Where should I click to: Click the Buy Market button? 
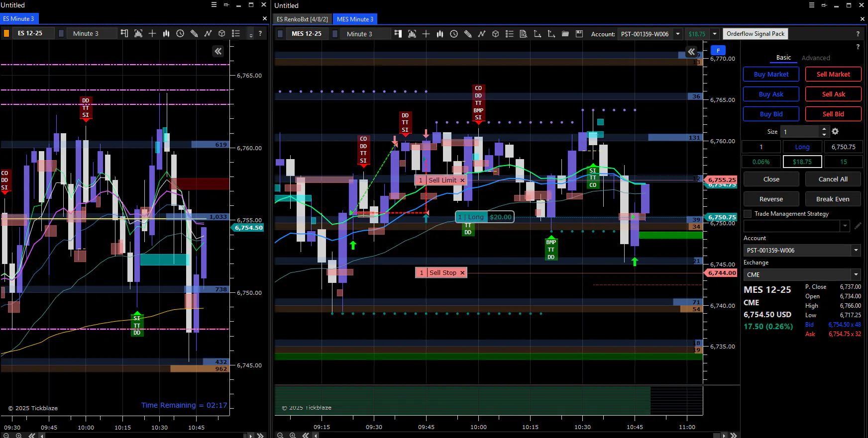771,74
